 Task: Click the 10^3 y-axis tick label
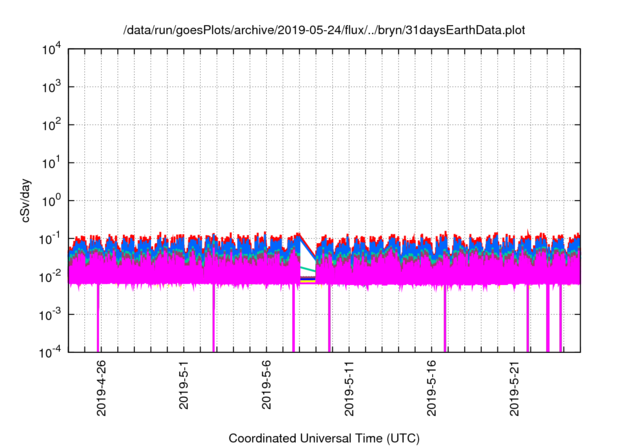click(x=51, y=87)
